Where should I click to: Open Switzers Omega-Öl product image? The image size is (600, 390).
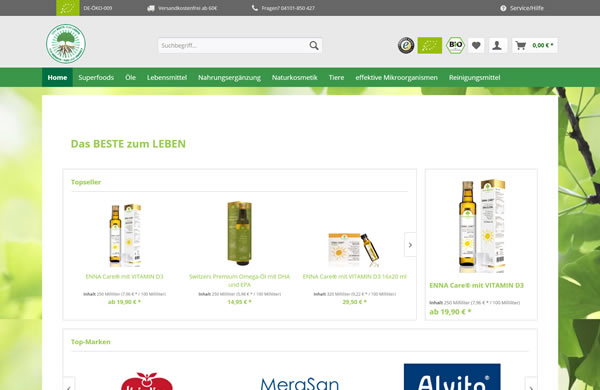click(x=240, y=233)
